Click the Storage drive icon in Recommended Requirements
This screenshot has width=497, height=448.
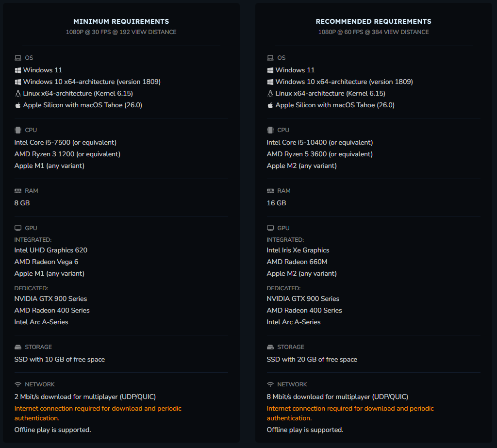270,347
